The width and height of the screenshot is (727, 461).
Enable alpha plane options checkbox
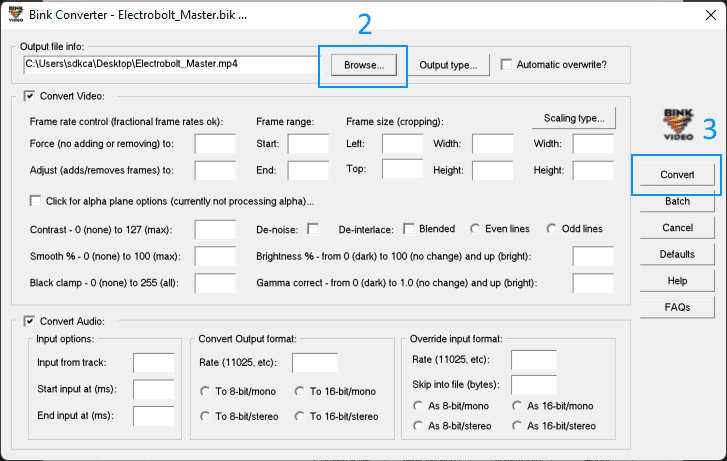click(x=37, y=200)
